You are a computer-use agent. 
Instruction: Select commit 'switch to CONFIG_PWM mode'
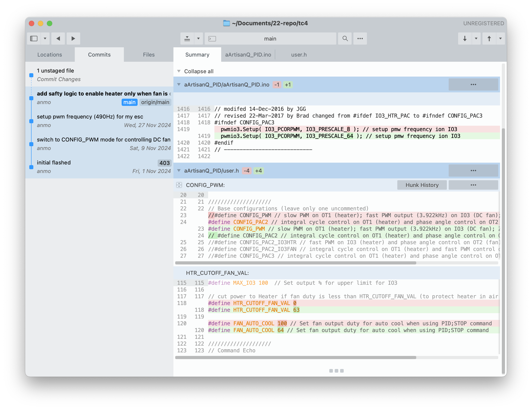click(x=99, y=144)
